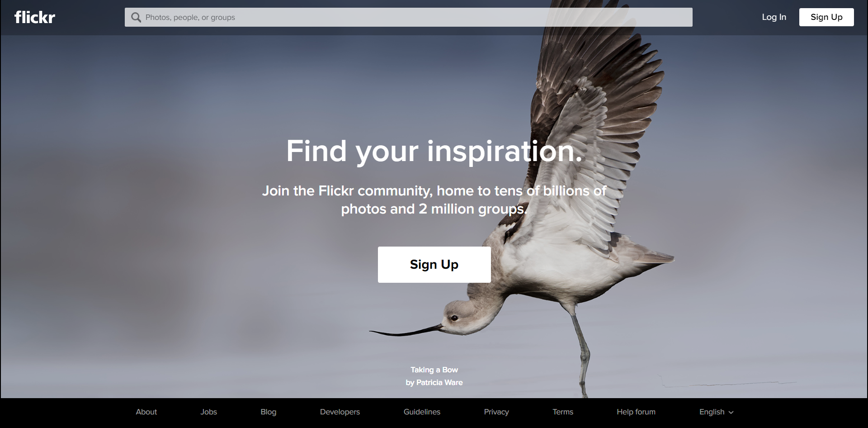Click the Flickr logo
The width and height of the screenshot is (868, 428).
coord(35,17)
